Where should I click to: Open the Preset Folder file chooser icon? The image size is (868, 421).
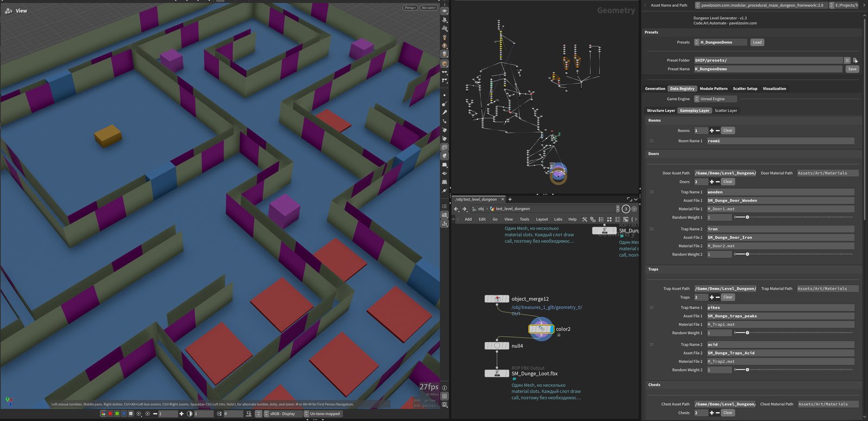pyautogui.click(x=856, y=60)
